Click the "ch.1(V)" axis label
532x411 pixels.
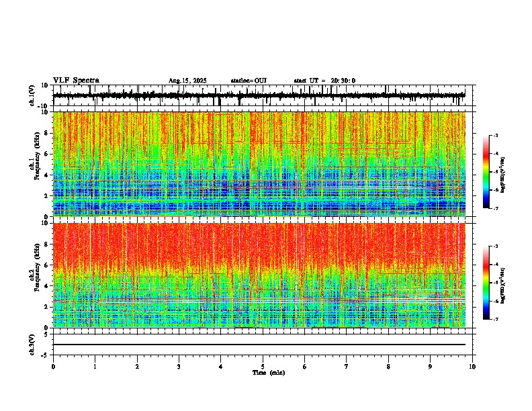coord(32,95)
